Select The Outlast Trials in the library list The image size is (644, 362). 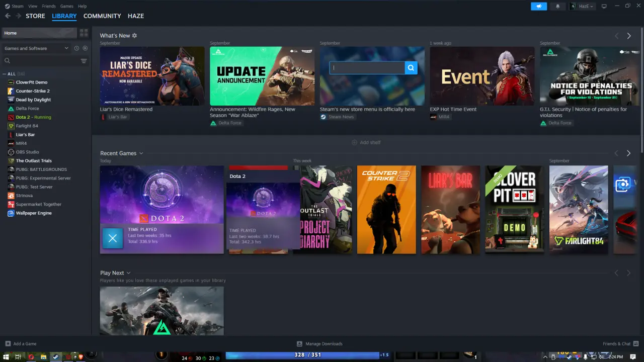click(34, 161)
